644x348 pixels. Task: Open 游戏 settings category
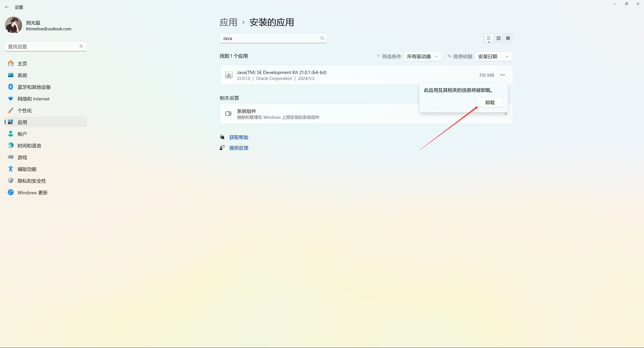[46, 157]
